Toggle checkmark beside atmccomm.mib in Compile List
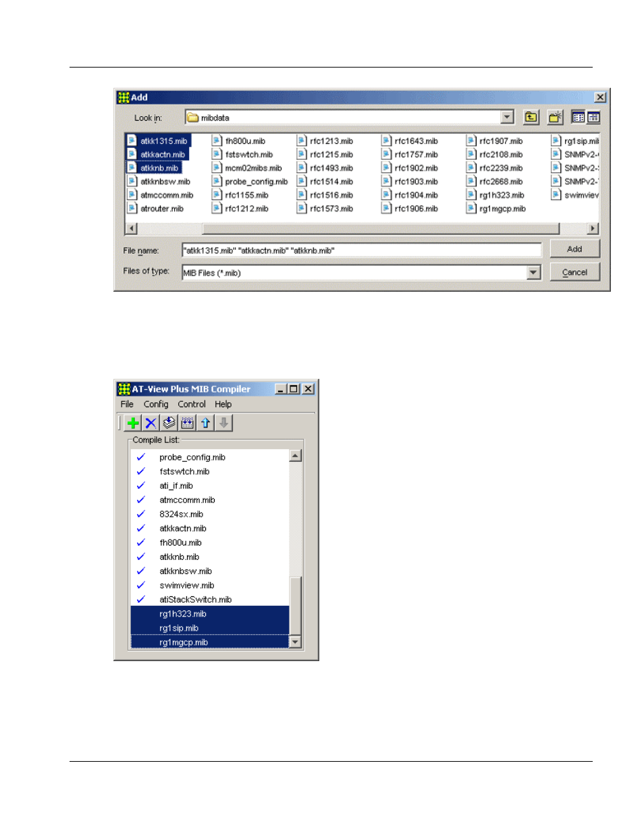 (141, 500)
